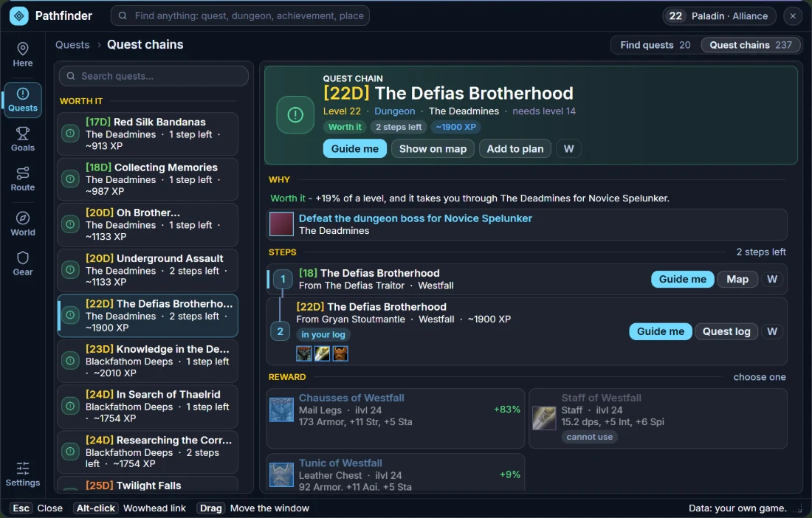Click Collecting Memories quest icon
Screen dimensions: 812x518
[70, 179]
